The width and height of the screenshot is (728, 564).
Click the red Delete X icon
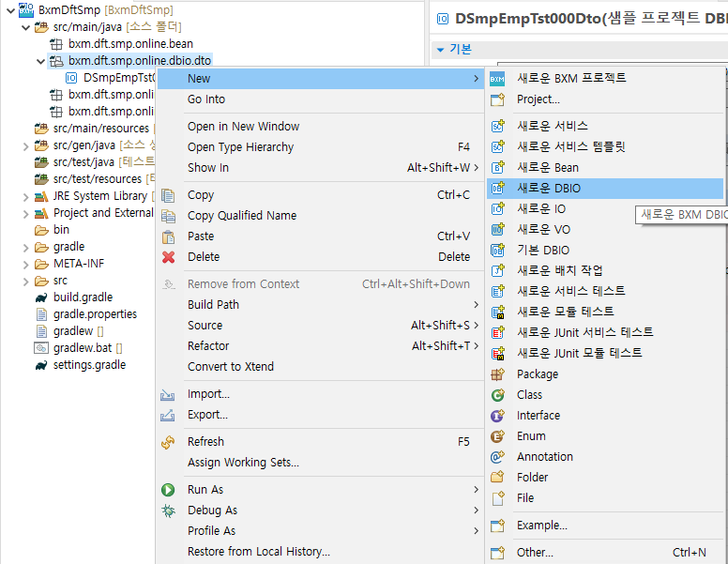click(169, 257)
